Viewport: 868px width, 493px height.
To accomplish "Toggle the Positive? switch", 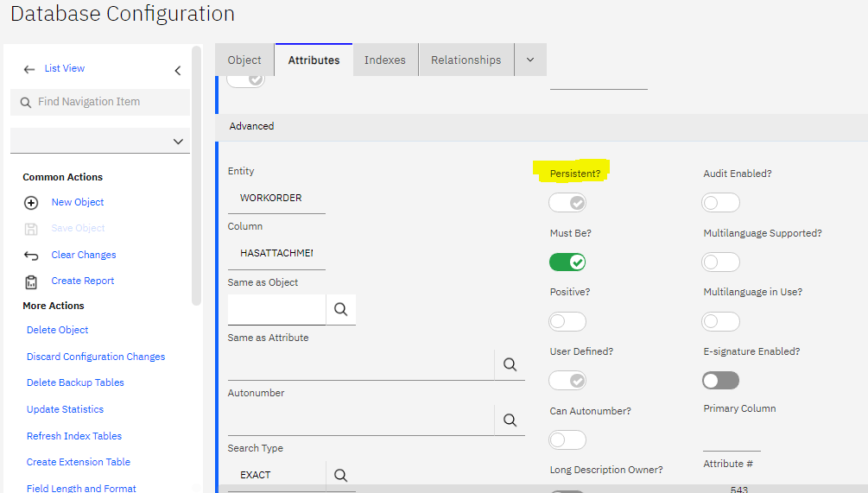I will point(567,321).
